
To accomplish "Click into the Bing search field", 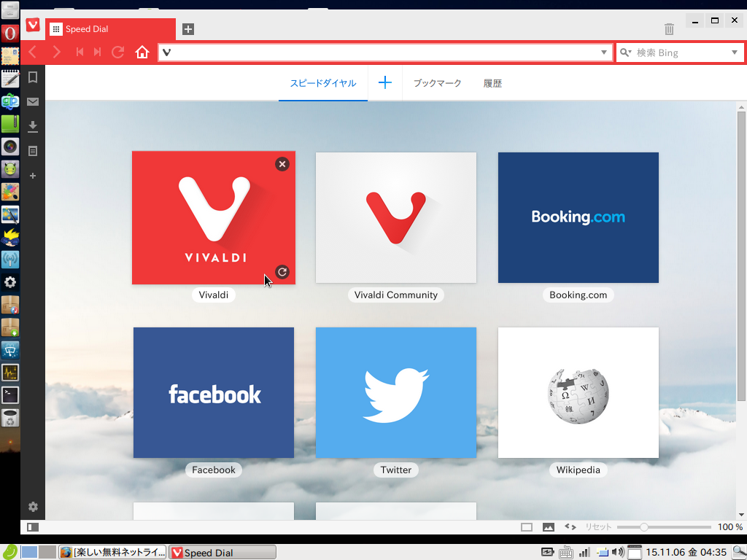I will [x=681, y=52].
